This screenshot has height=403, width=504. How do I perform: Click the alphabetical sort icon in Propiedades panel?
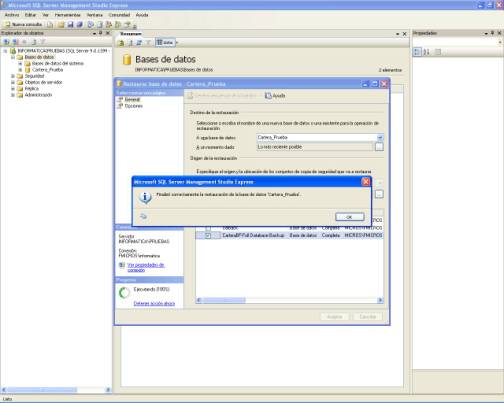pyautogui.click(x=426, y=52)
